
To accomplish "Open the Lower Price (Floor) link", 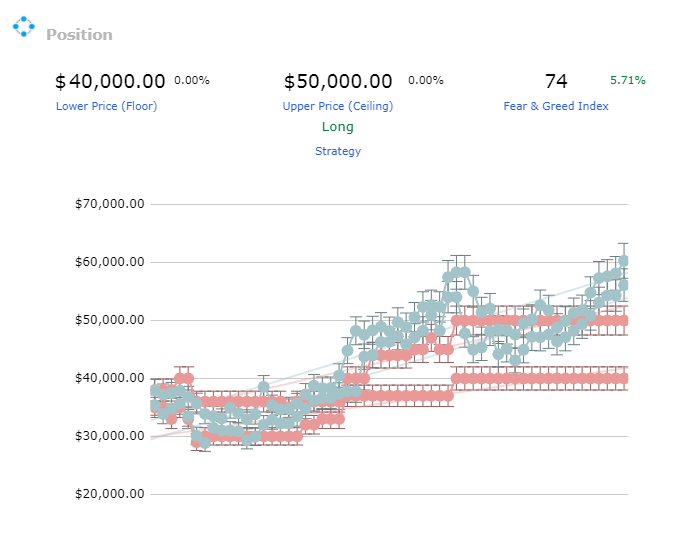I will click(107, 106).
